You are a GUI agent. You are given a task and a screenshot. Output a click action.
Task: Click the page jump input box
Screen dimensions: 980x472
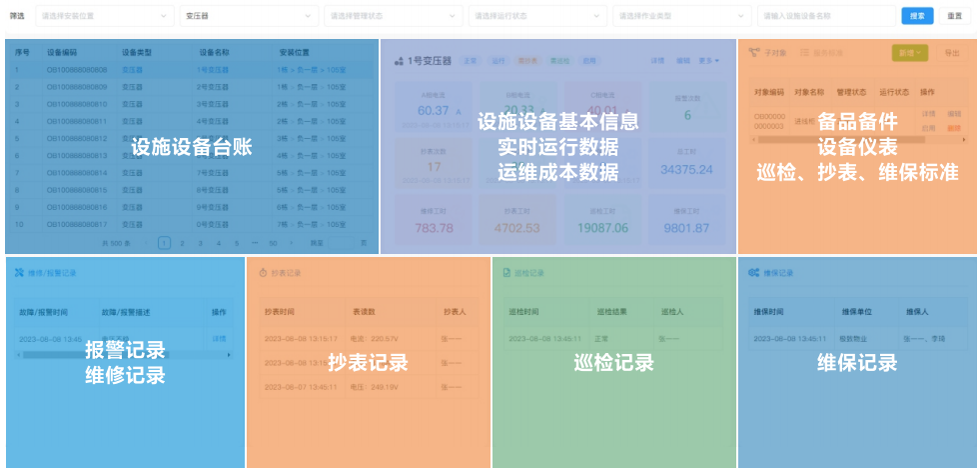tap(341, 243)
